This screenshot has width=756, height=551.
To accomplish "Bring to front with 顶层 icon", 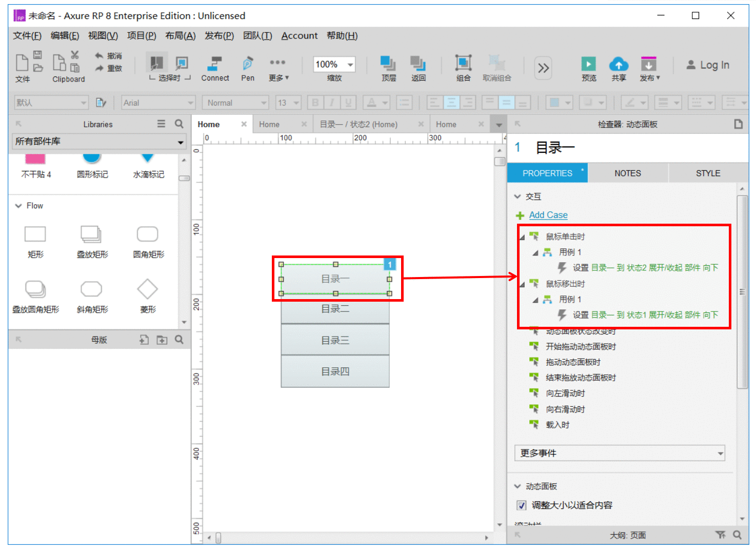I will tap(388, 63).
